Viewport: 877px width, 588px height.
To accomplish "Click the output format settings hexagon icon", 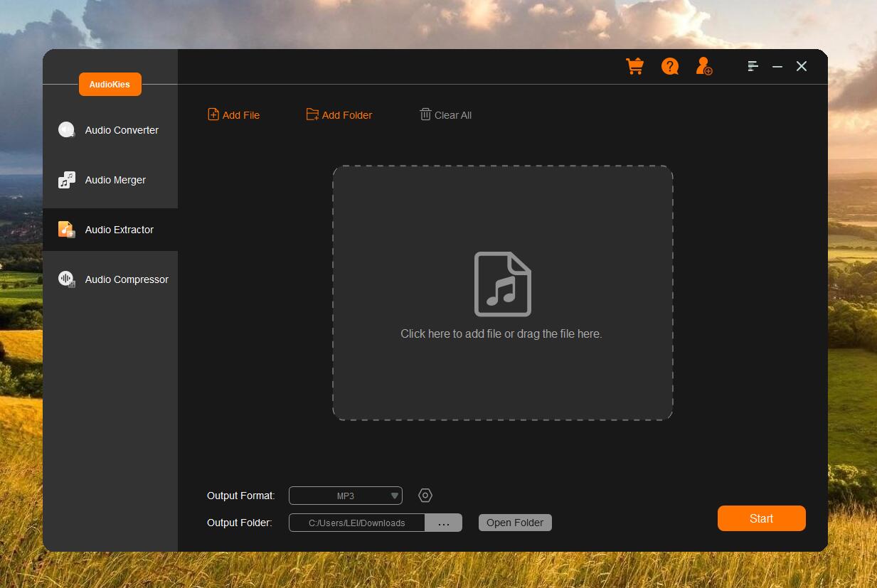I will coord(425,496).
